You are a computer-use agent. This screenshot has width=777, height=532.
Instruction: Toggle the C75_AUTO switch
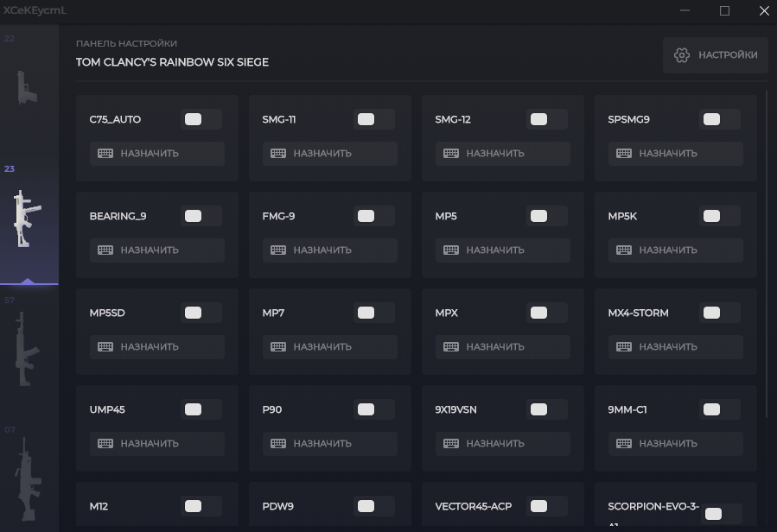tap(201, 119)
